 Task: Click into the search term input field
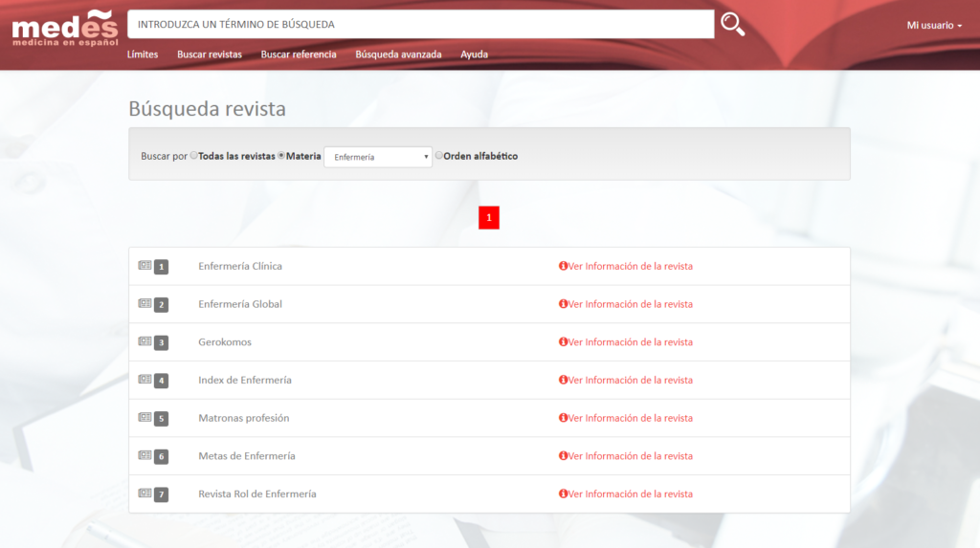tap(420, 24)
